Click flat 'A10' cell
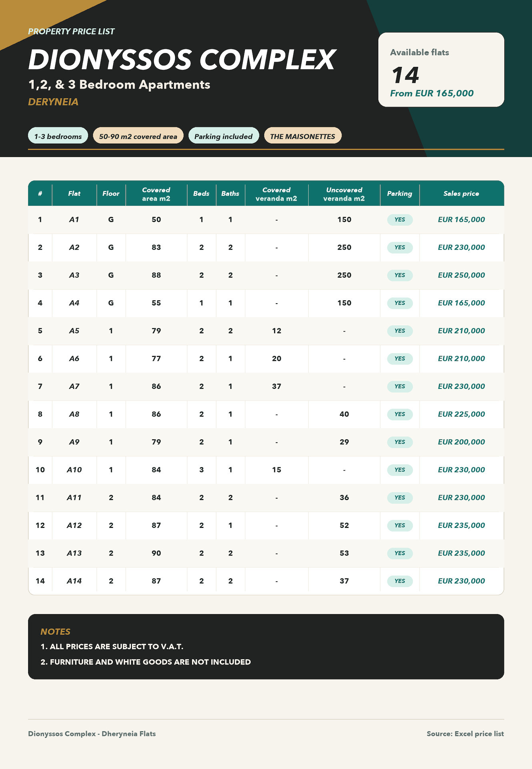This screenshot has height=769, width=532. (x=74, y=470)
